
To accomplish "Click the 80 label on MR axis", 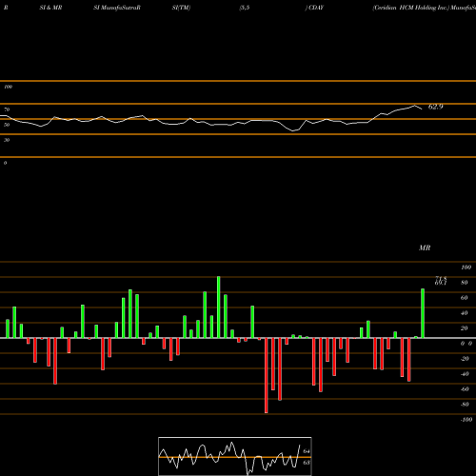I will pos(465,283).
